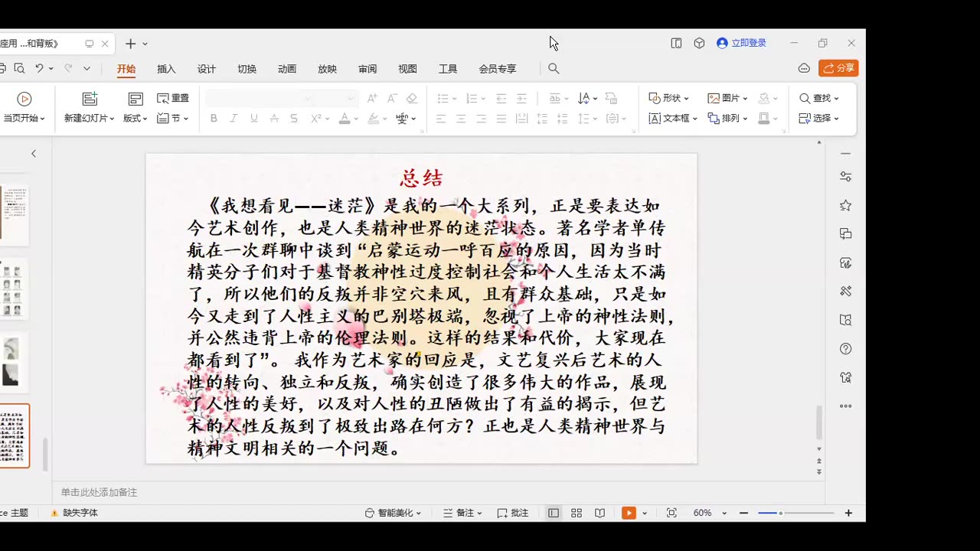
Task: Open the 版式 layout icon
Action: click(136, 99)
